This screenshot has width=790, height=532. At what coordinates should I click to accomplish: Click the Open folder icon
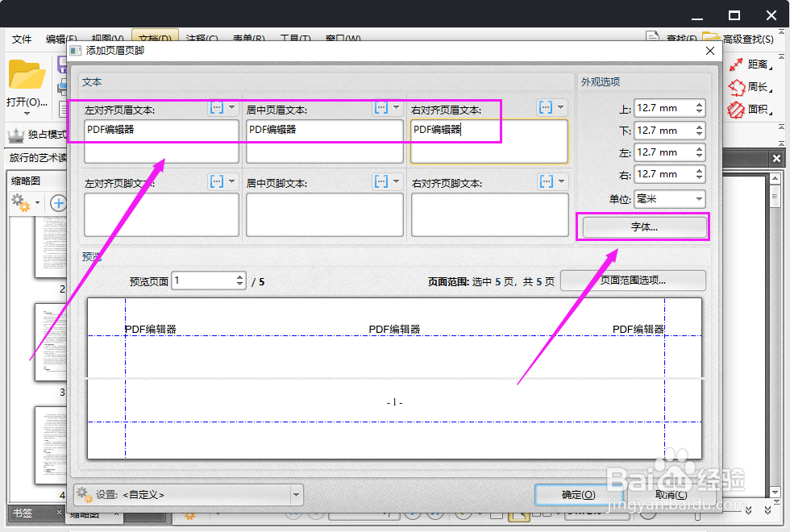coord(27,74)
